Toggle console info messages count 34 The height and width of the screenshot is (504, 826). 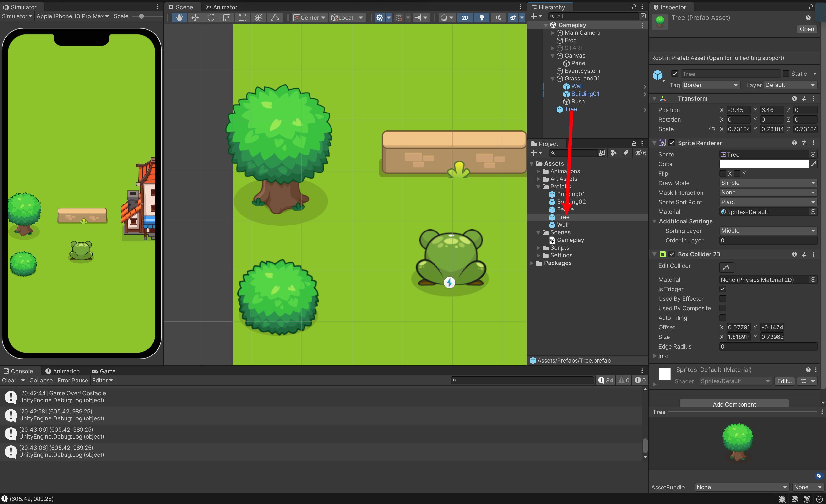(606, 380)
